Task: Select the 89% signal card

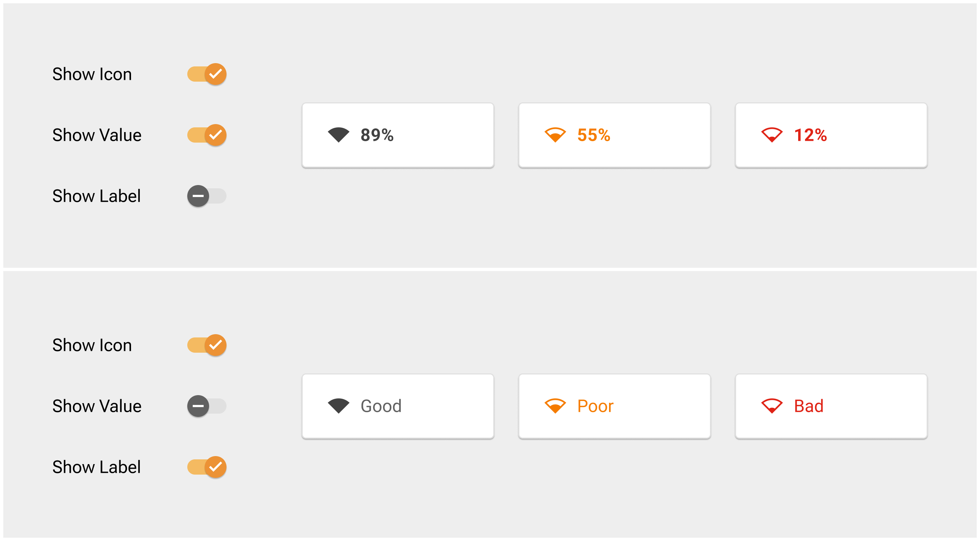Action: [x=397, y=135]
